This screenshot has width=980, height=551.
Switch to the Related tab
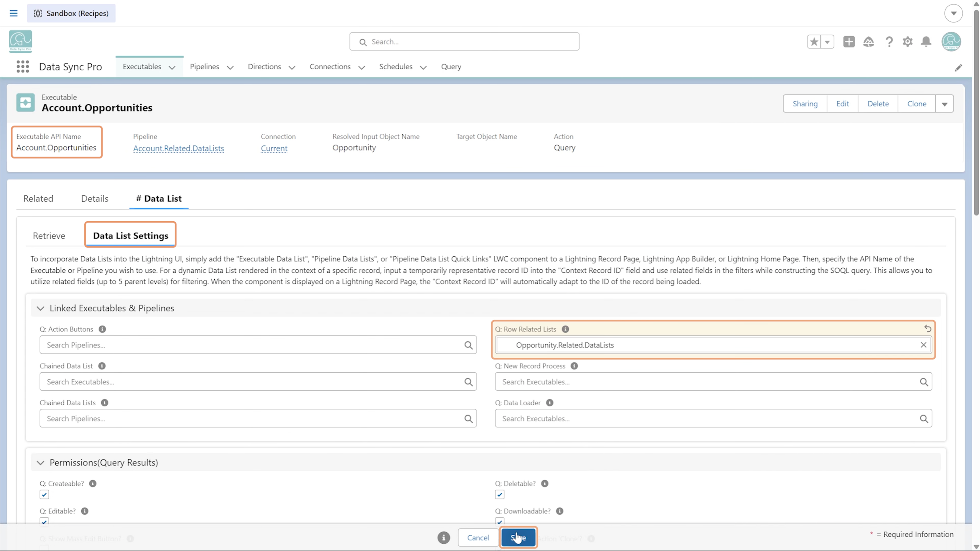[38, 198]
